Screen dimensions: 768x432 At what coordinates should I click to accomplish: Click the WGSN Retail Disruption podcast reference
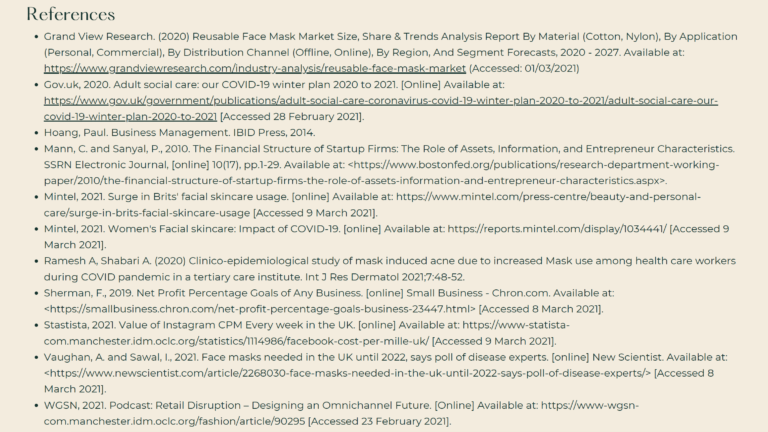coord(341,413)
